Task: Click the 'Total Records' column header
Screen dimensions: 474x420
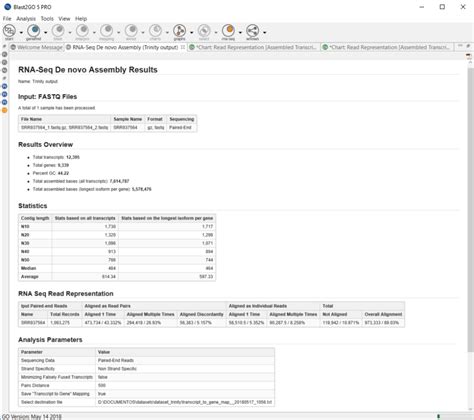Action: pyautogui.click(x=65, y=314)
